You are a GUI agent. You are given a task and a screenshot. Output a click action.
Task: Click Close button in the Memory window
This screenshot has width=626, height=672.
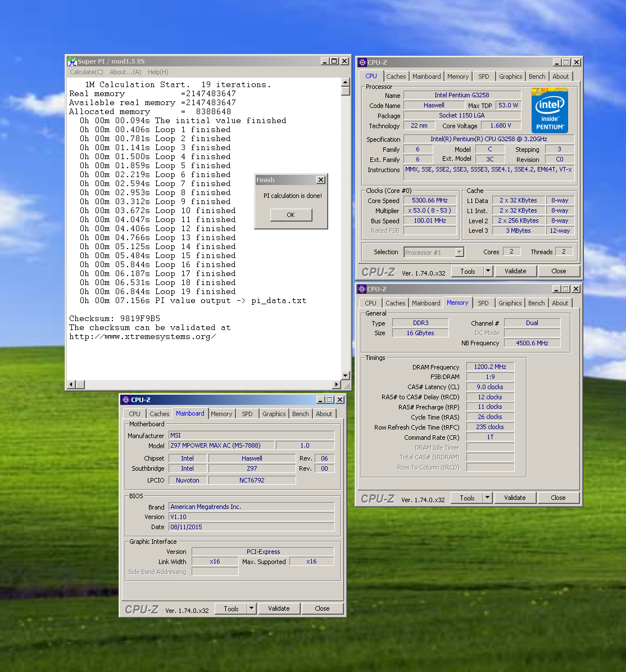559,498
